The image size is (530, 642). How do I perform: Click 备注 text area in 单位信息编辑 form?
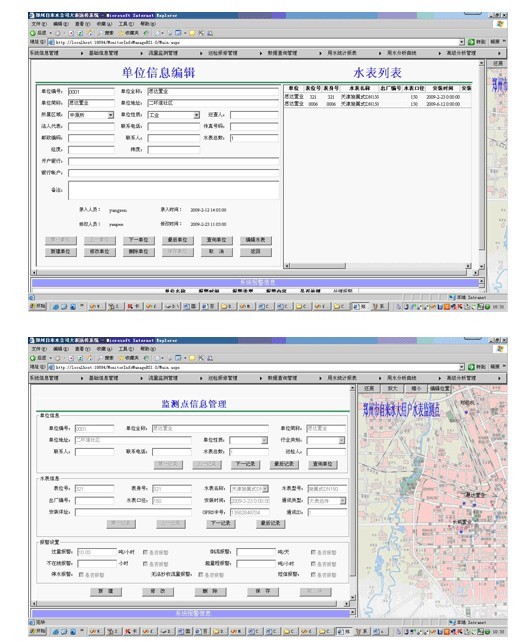click(x=173, y=190)
